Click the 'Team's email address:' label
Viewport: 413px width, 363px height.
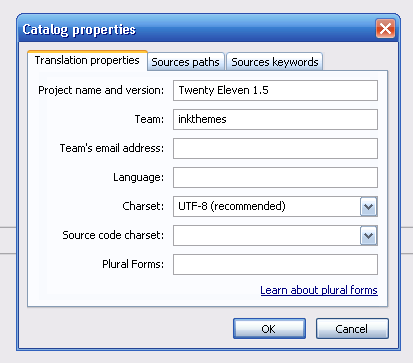point(112,148)
